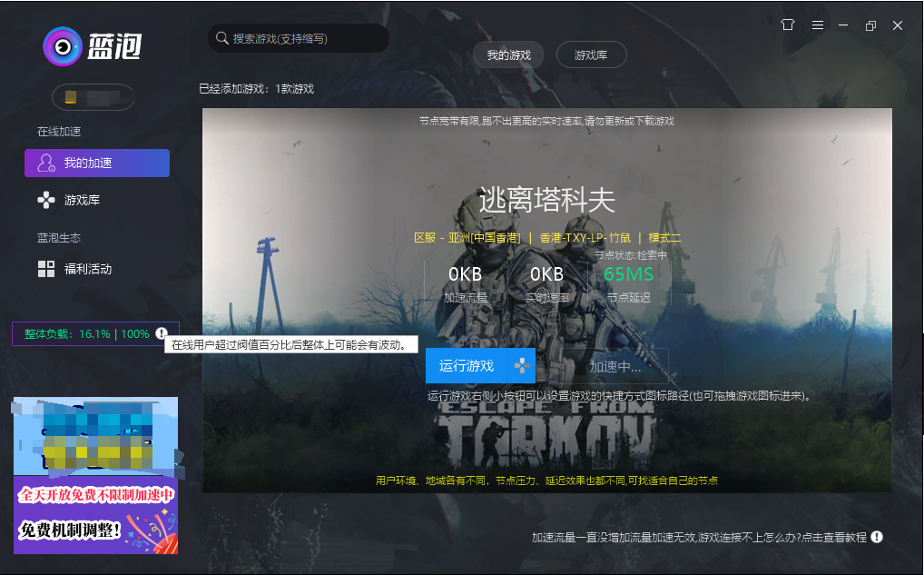924x575 pixels.
Task: Switch to the 游戏库 top tab
Action: click(591, 55)
